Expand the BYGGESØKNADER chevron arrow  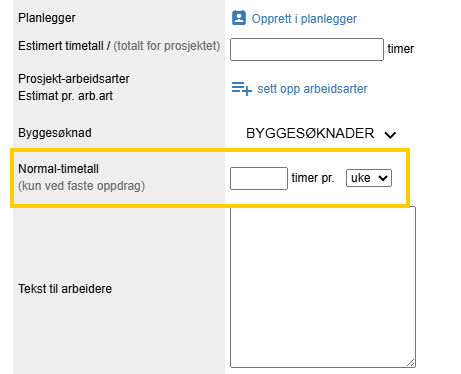(390, 135)
